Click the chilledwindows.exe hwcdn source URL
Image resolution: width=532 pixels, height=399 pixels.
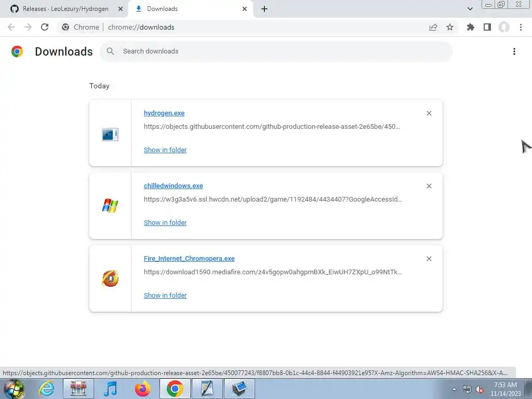point(273,199)
